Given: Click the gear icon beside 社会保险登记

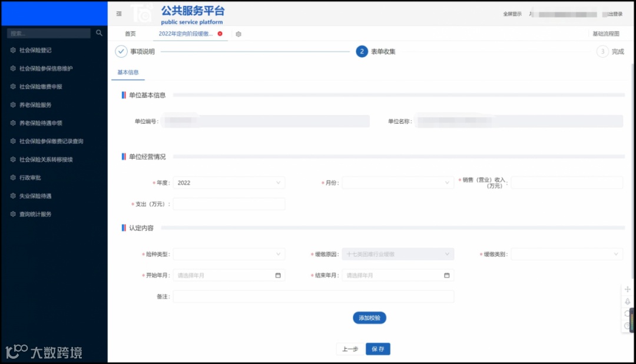Looking at the screenshot, I should (x=13, y=50).
